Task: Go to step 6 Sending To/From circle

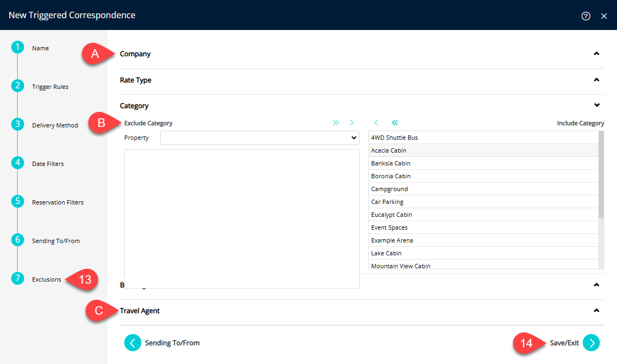Action: [17, 240]
